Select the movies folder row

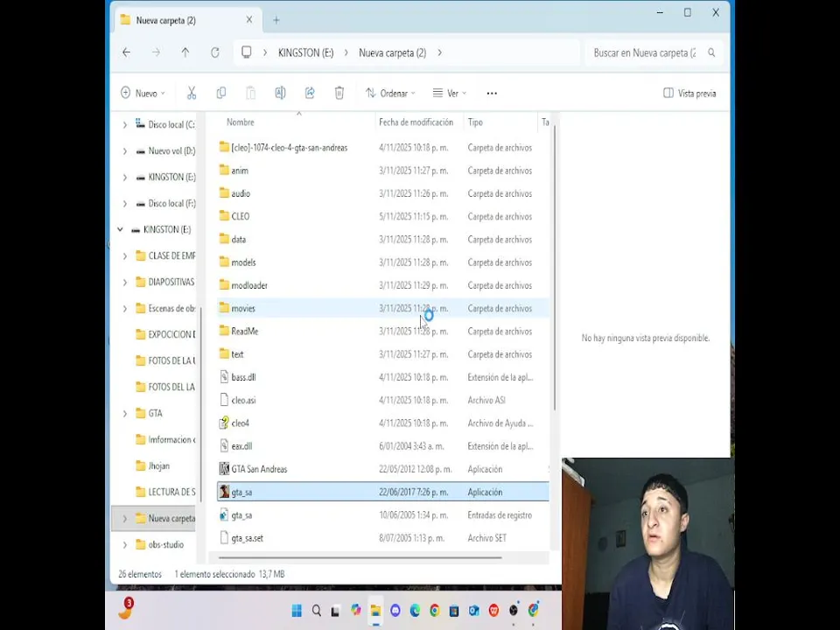pos(383,308)
